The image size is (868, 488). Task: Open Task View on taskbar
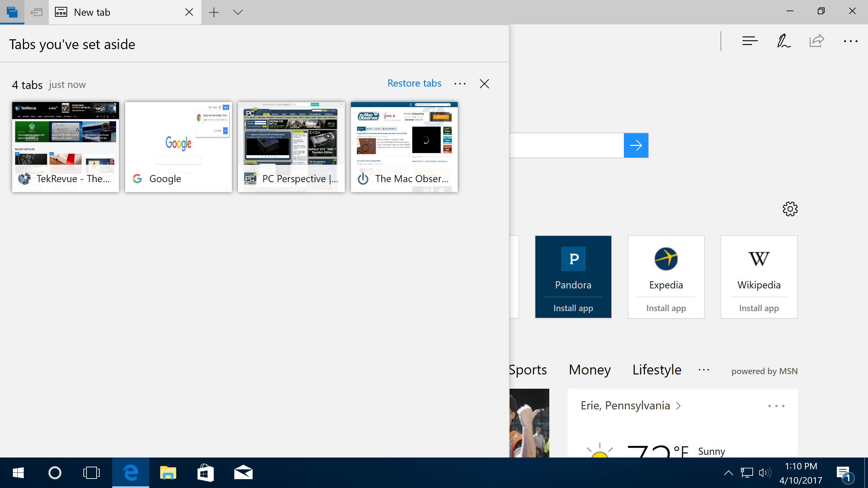pos(92,473)
